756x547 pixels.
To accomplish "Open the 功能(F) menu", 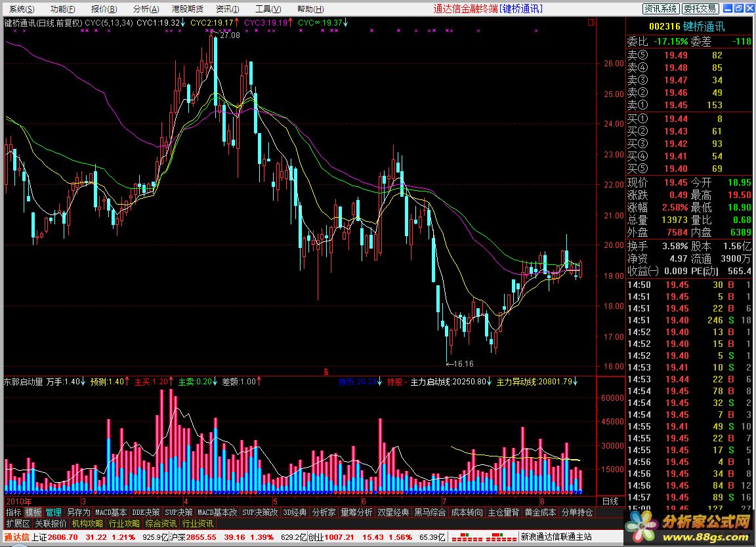I will 63,9.
